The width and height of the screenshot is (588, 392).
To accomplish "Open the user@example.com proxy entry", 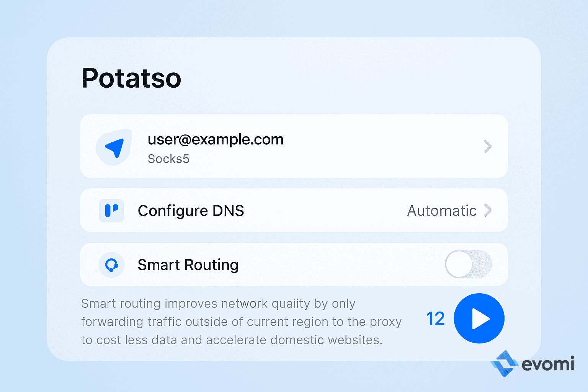I will 294,146.
